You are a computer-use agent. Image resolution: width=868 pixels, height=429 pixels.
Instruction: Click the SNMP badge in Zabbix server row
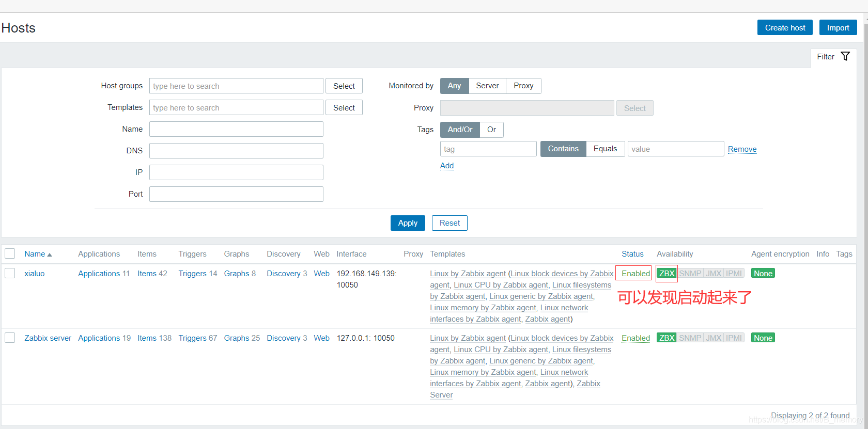(x=690, y=338)
